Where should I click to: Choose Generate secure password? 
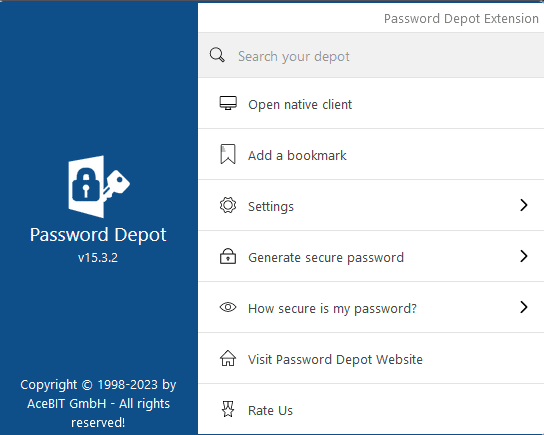(x=371, y=256)
